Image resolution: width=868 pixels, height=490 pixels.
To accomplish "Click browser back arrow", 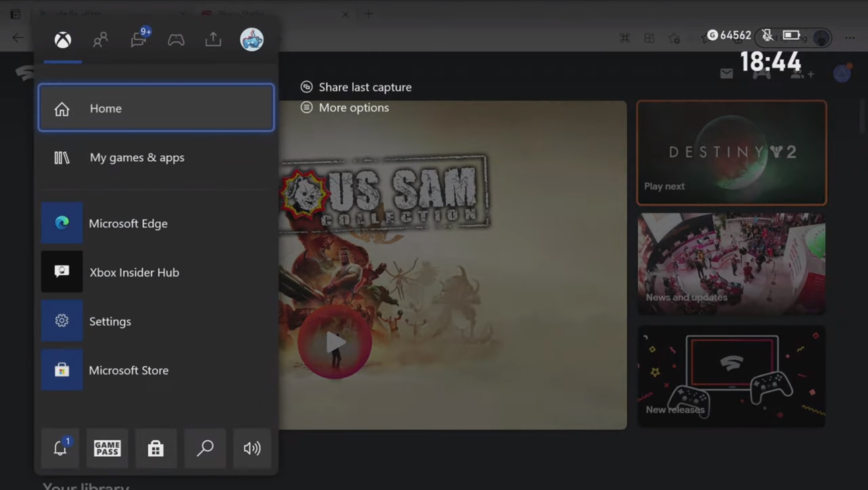I will tap(18, 38).
